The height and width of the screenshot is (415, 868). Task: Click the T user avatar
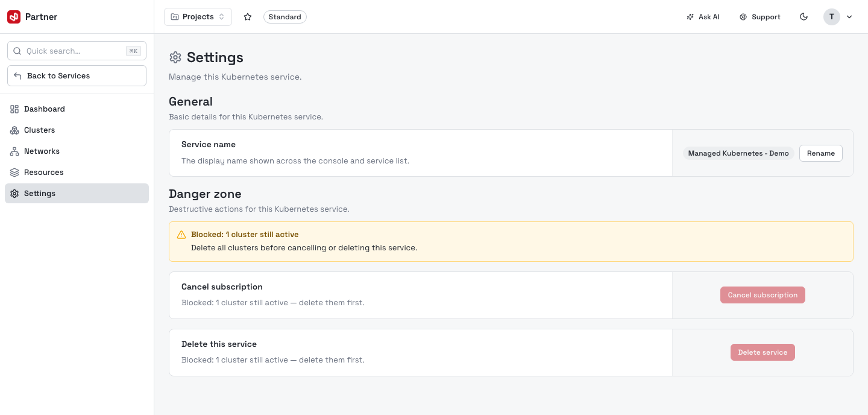pyautogui.click(x=832, y=17)
